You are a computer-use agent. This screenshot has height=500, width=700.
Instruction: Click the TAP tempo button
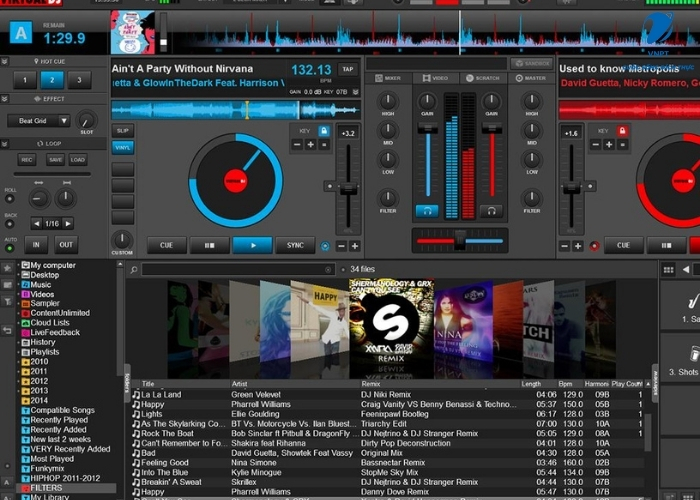[348, 69]
